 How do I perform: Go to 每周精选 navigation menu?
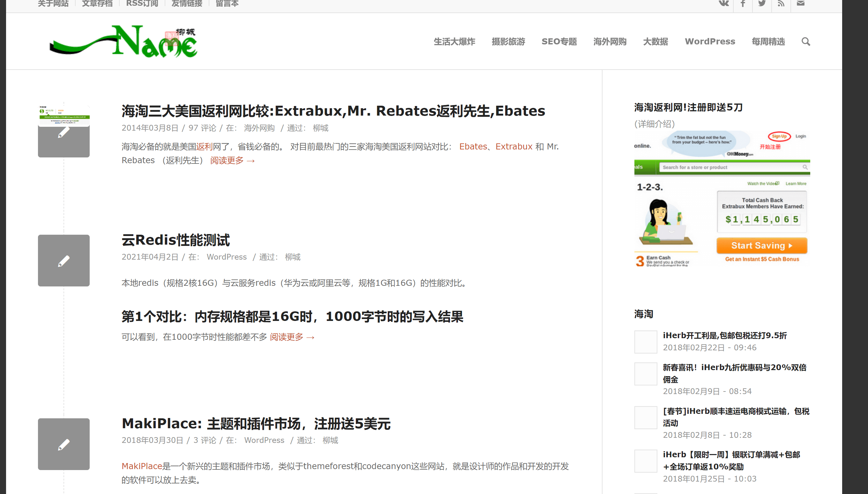coord(768,42)
